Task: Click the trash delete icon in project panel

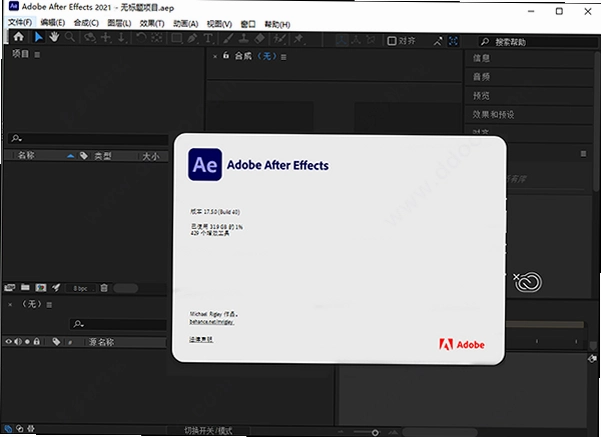Action: pyautogui.click(x=104, y=288)
